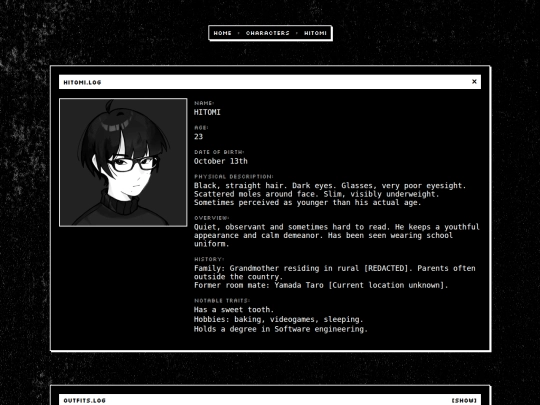The height and width of the screenshot is (405, 540).
Task: Expand OUTFITS.LOG with [SHOW] toggle
Action: point(464,401)
